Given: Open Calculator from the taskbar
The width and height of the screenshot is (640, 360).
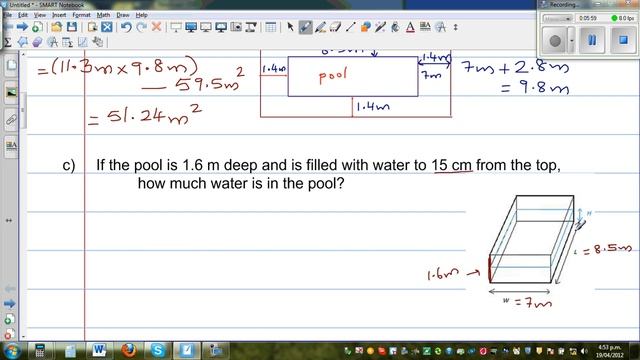Looking at the screenshot, I should 40,351.
